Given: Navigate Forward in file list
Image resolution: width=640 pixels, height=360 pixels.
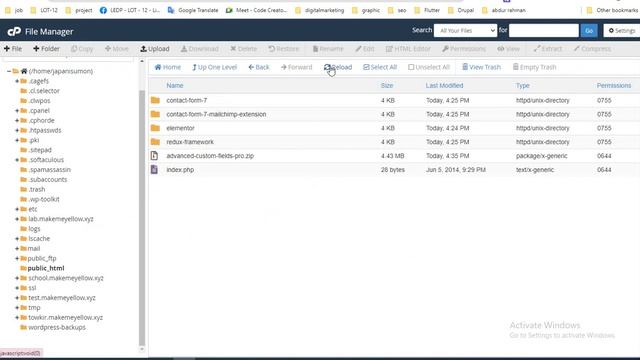Looking at the screenshot, I should [296, 67].
